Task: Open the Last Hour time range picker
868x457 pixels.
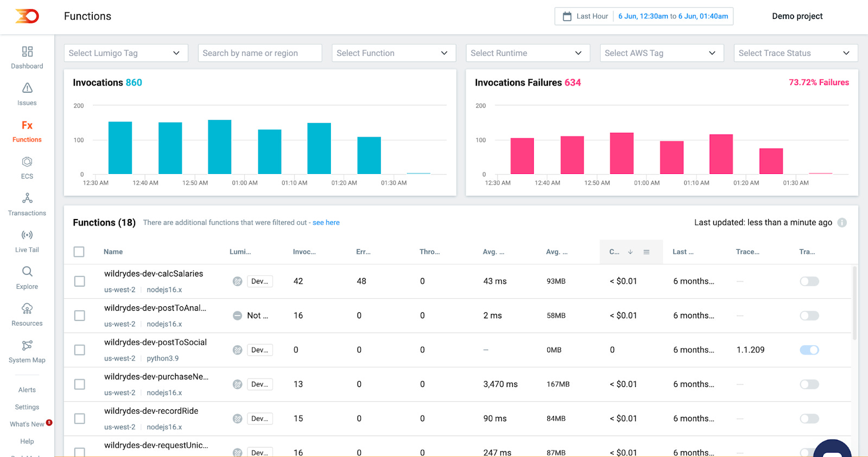Action: point(644,16)
